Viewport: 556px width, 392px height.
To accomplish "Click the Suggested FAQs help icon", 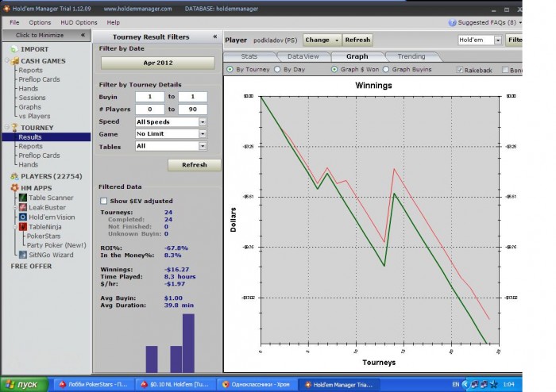I will coord(452,23).
